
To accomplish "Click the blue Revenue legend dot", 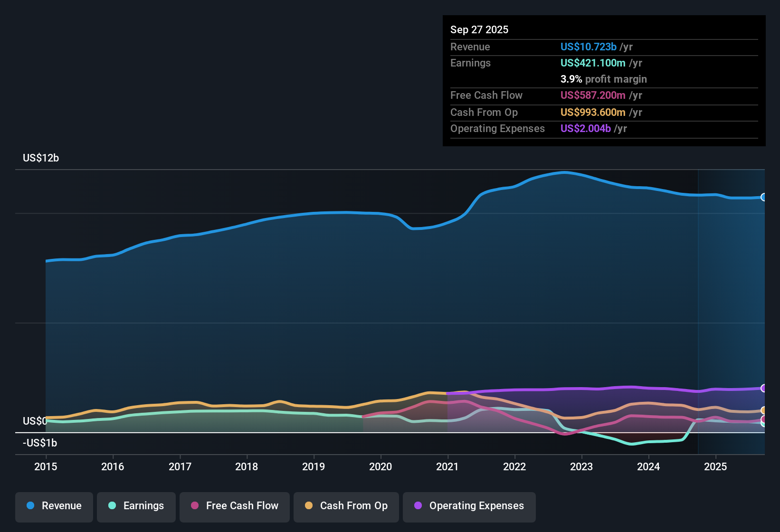I will tap(30, 506).
